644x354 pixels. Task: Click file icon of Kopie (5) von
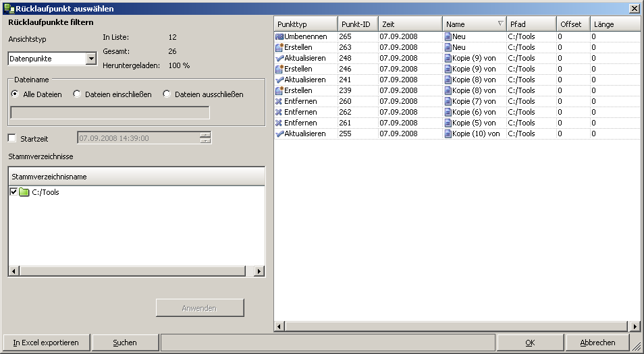coord(448,123)
